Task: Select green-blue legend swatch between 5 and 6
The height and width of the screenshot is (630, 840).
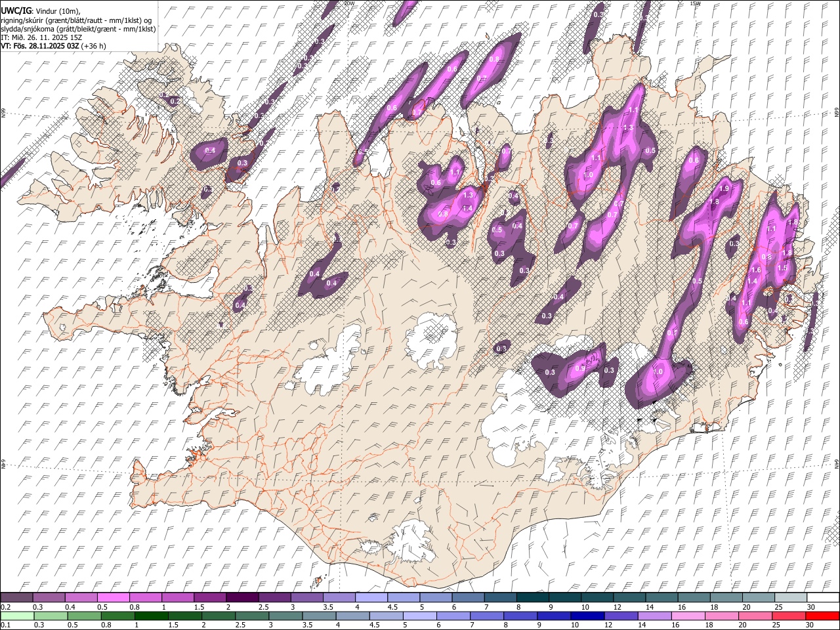Action: click(419, 616)
